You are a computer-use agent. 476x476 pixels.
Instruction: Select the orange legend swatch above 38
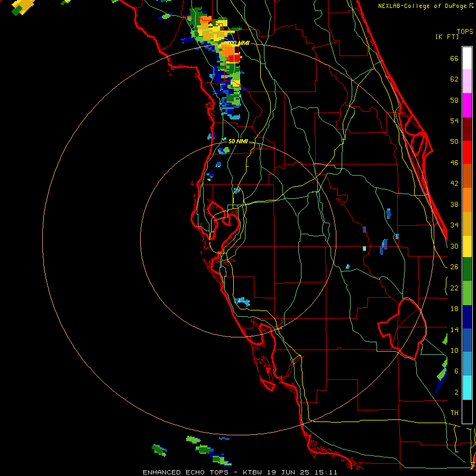[x=467, y=200]
